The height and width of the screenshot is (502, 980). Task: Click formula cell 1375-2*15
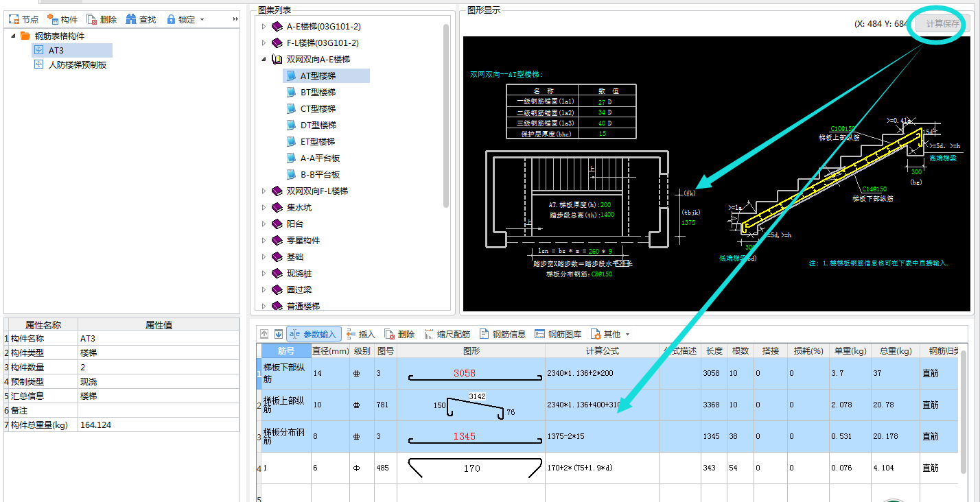[x=603, y=436]
